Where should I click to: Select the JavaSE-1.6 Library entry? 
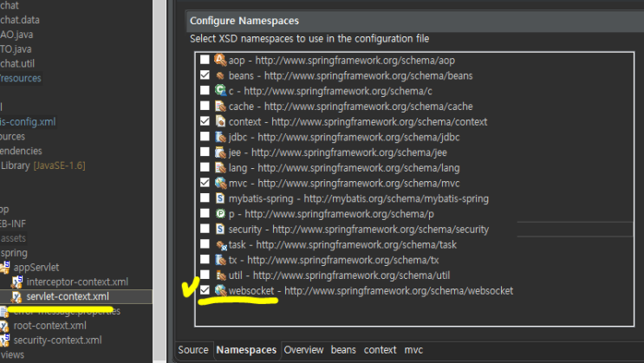pyautogui.click(x=42, y=165)
